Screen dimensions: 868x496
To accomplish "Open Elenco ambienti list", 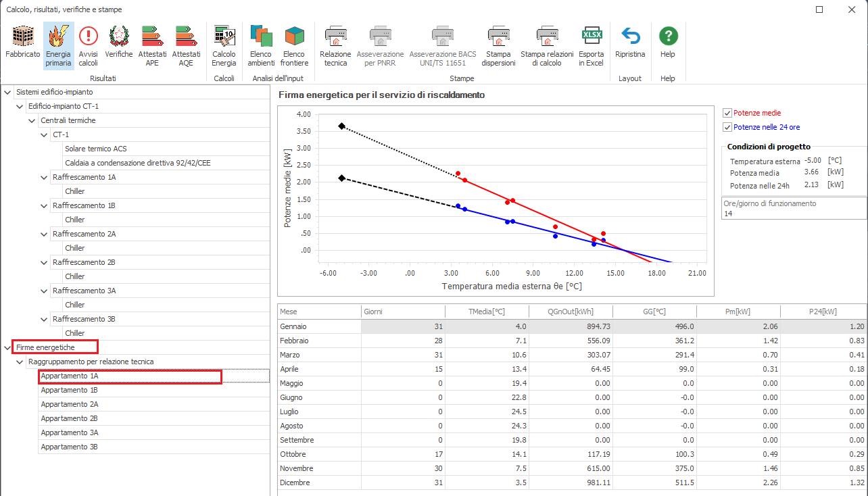I will click(261, 46).
